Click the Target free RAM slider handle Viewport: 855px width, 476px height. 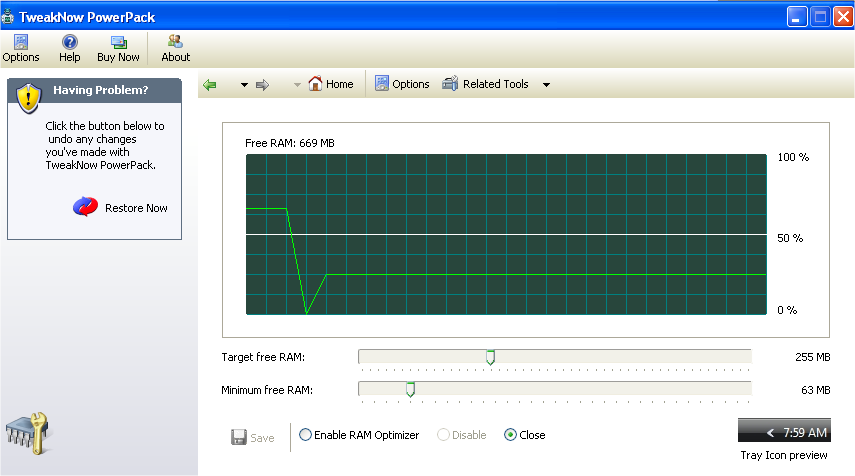click(490, 358)
